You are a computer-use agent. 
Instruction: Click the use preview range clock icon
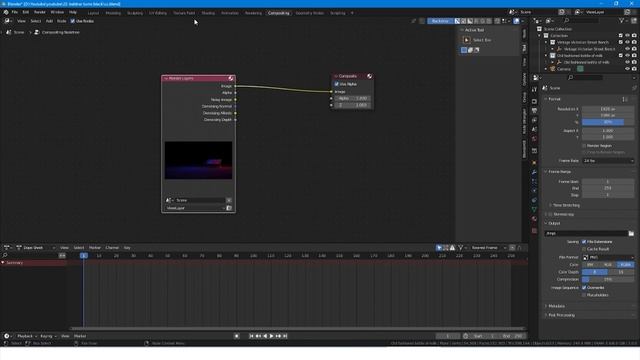tap(465, 336)
